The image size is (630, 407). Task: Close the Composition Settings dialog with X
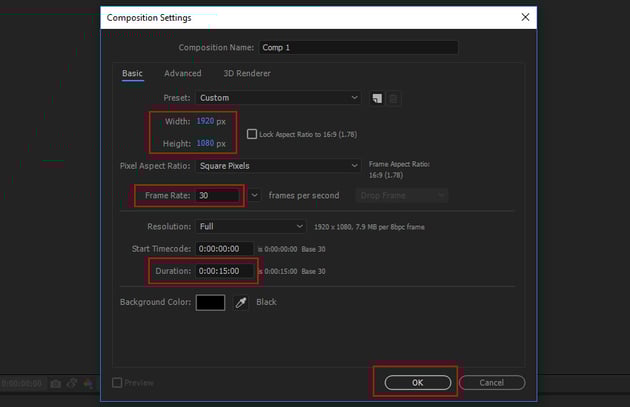(x=525, y=17)
